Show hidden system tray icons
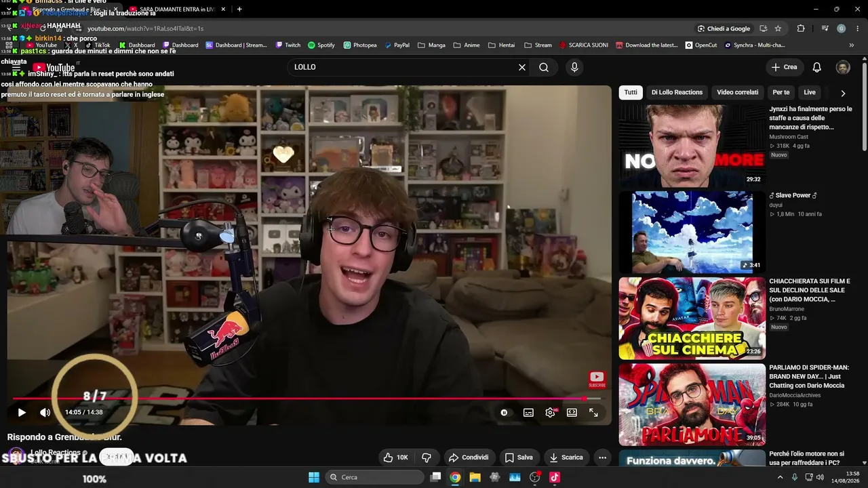Viewport: 868px width, 488px height. (x=780, y=477)
